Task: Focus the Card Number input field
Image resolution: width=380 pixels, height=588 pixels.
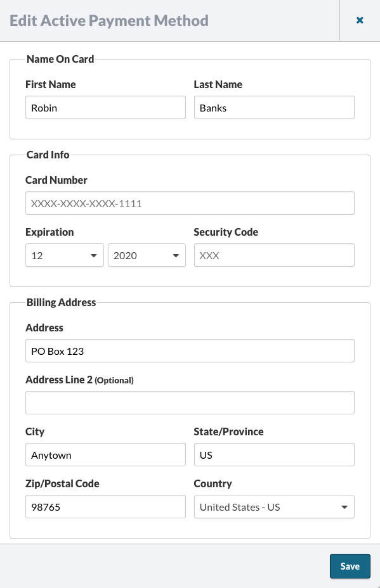Action: click(x=190, y=203)
